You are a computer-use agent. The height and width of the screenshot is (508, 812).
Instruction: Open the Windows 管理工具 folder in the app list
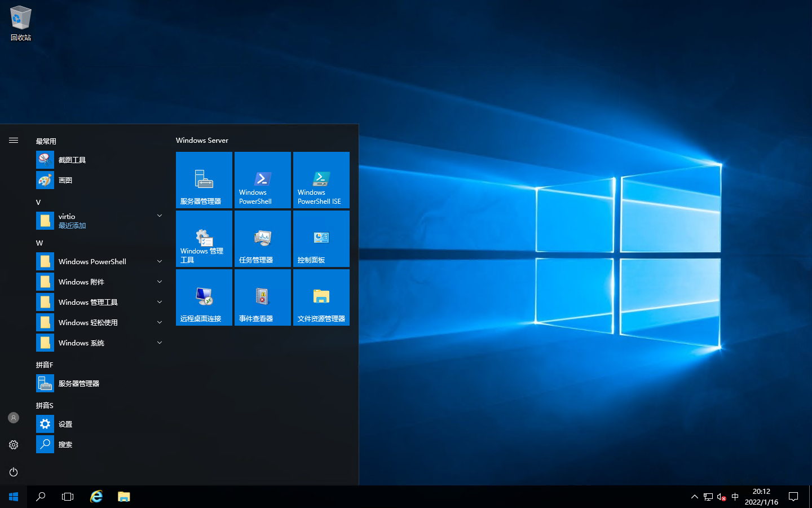pos(101,302)
